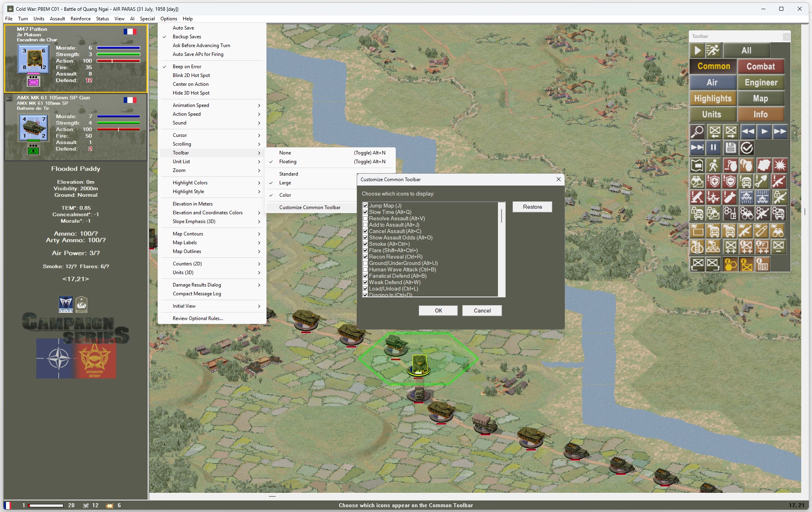Click the red starburst flare icon
This screenshot has height=512, width=812.
coord(779,165)
